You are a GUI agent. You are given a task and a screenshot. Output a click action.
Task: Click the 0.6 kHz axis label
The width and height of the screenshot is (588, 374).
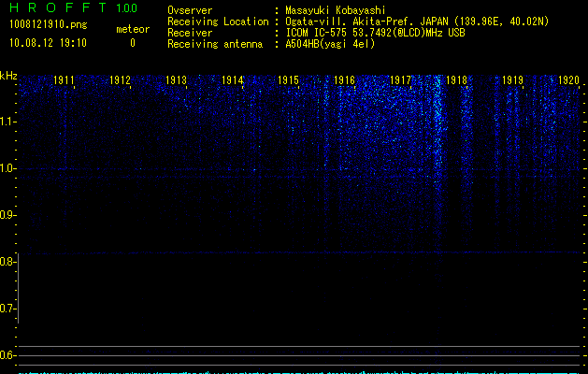coord(7,355)
